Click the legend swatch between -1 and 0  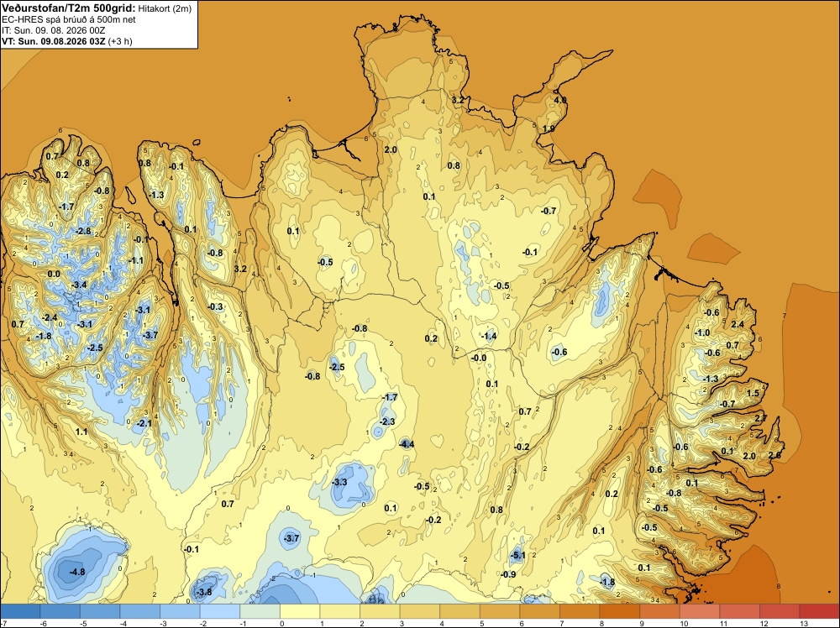(260, 611)
